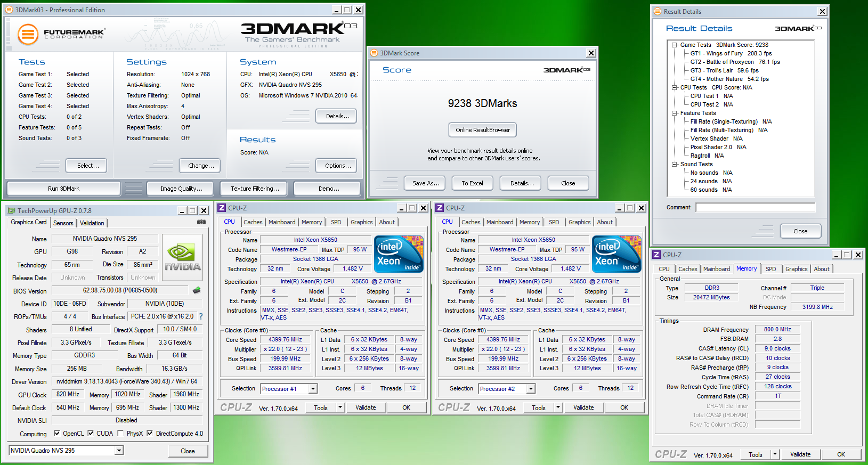This screenshot has height=465, width=868.
Task: Click the Online ResultBrowser button
Action: tap(483, 130)
